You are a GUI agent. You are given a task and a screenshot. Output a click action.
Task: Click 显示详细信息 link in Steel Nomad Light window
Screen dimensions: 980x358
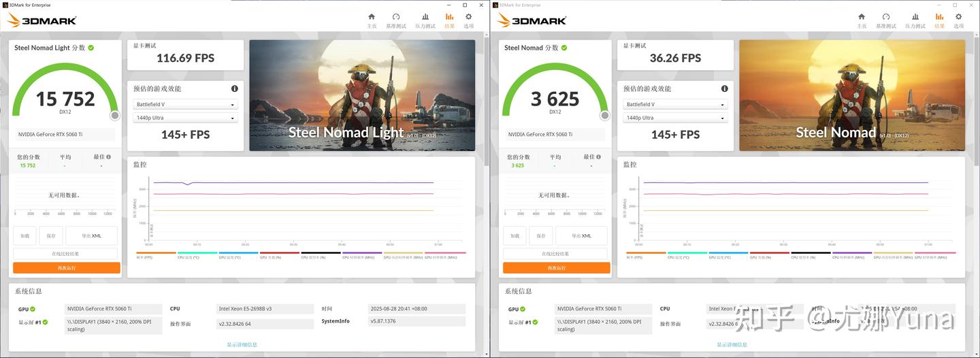(242, 345)
